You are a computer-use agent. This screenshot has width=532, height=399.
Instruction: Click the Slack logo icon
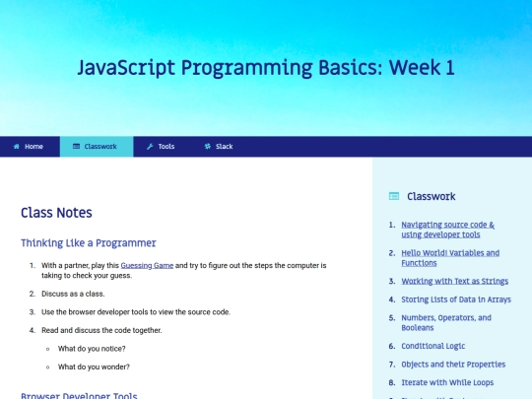(x=208, y=146)
